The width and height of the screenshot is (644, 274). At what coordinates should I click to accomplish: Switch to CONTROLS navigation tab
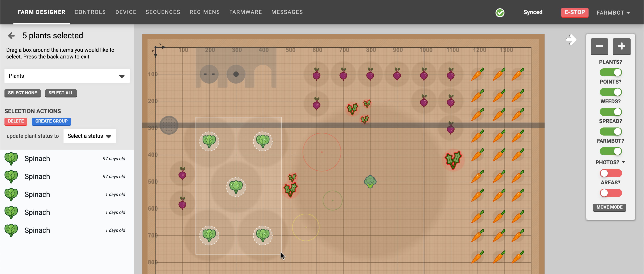(x=90, y=12)
